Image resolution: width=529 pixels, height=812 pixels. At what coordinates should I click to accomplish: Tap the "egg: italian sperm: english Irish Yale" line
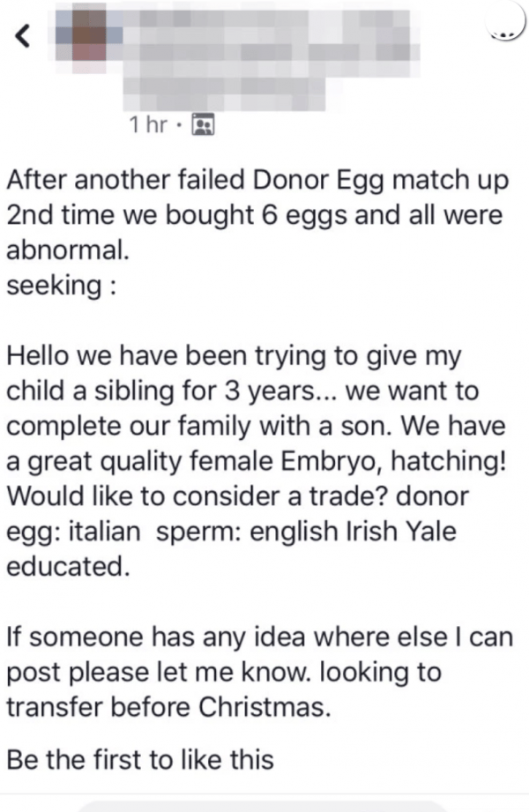pyautogui.click(x=232, y=533)
